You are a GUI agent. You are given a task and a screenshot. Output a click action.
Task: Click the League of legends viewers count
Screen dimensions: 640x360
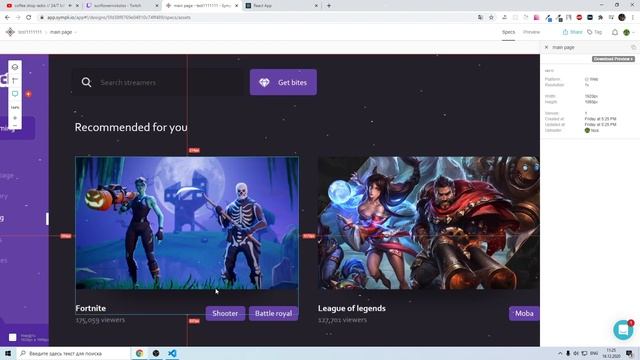click(342, 320)
